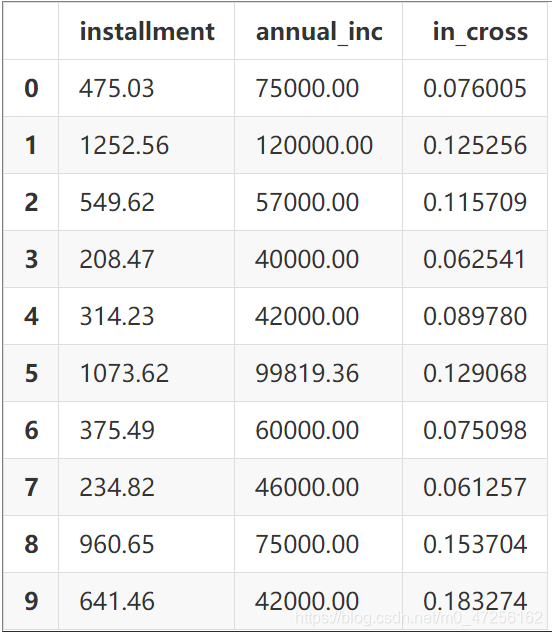Click in_cross value 0.129068

tap(475, 373)
